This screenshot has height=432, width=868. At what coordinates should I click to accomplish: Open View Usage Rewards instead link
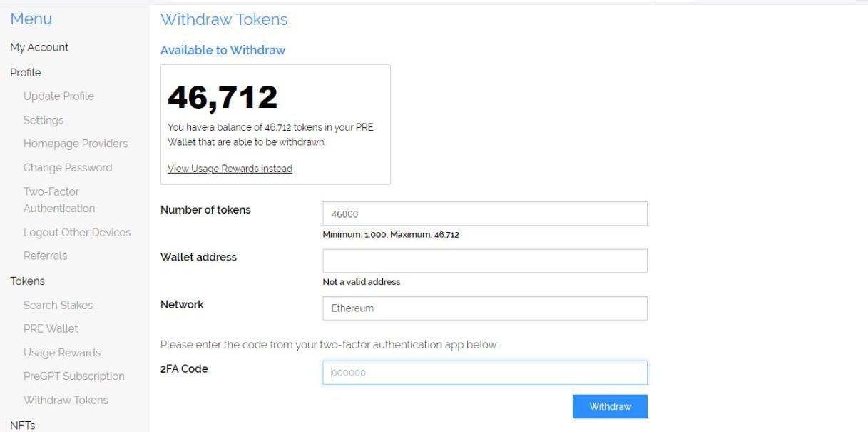(x=230, y=169)
